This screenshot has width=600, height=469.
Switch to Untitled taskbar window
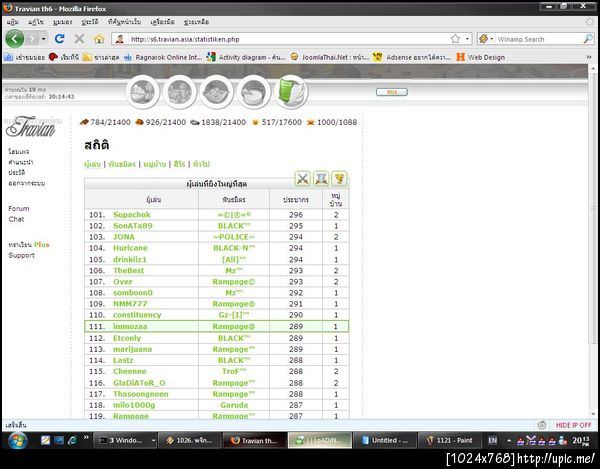coord(384,441)
